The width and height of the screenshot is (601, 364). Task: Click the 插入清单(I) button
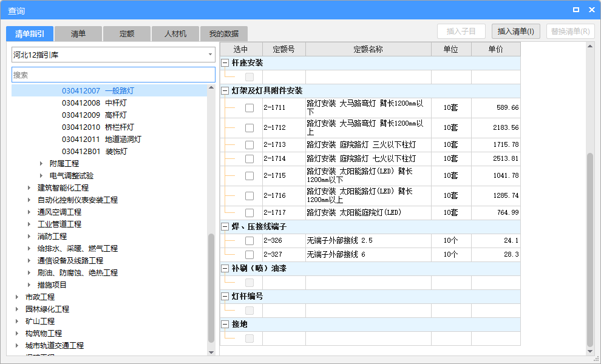click(516, 32)
